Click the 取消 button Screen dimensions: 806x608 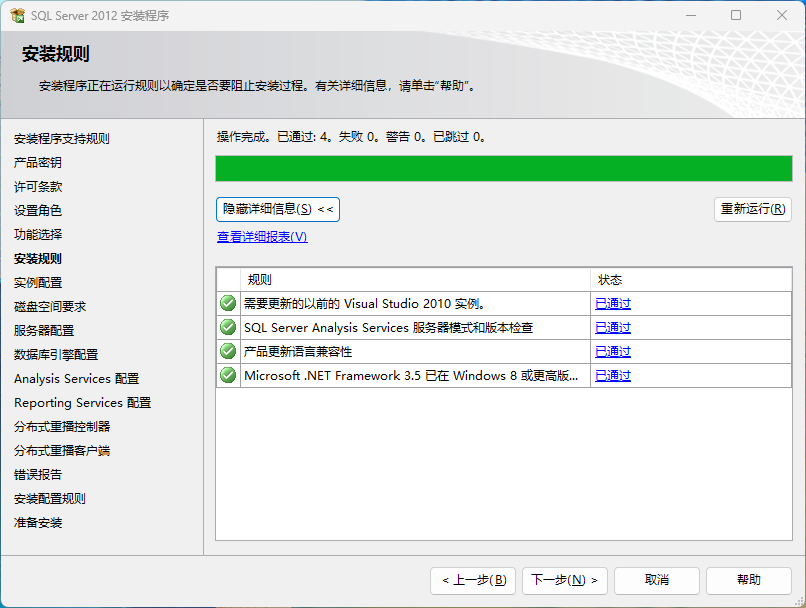pos(657,581)
